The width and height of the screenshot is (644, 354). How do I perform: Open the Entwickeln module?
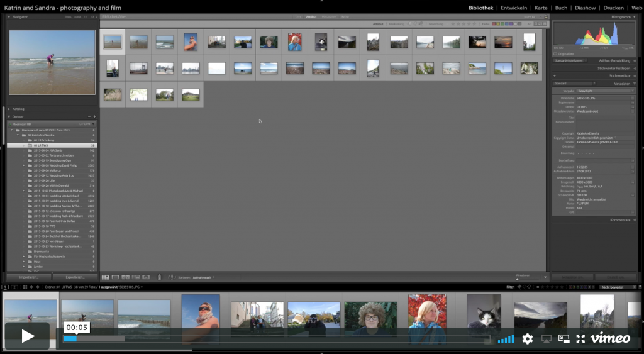pos(514,8)
